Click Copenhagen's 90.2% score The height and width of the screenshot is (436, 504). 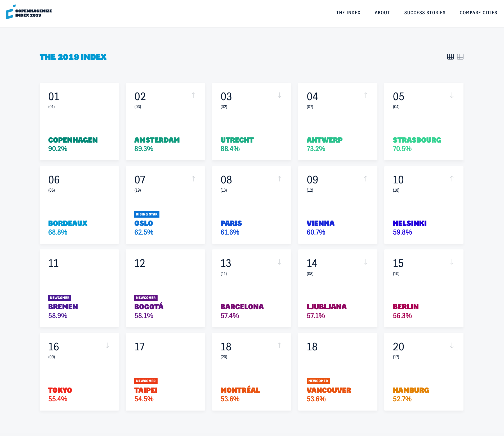click(x=58, y=149)
